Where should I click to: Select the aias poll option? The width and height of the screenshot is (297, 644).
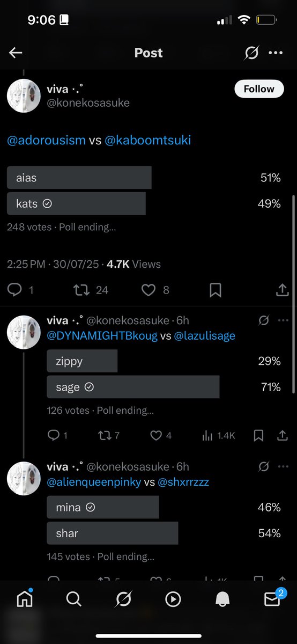79,178
